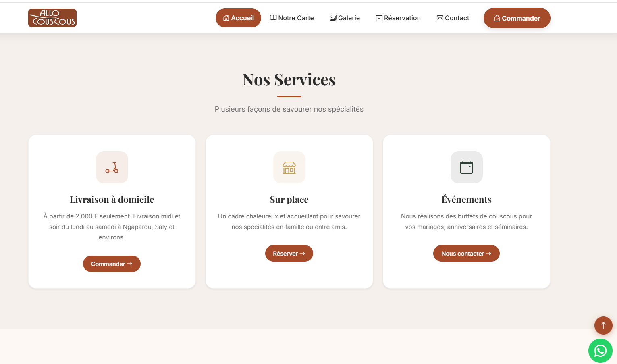Click the calendar icon above Événements
Image resolution: width=617 pixels, height=364 pixels.
(466, 167)
